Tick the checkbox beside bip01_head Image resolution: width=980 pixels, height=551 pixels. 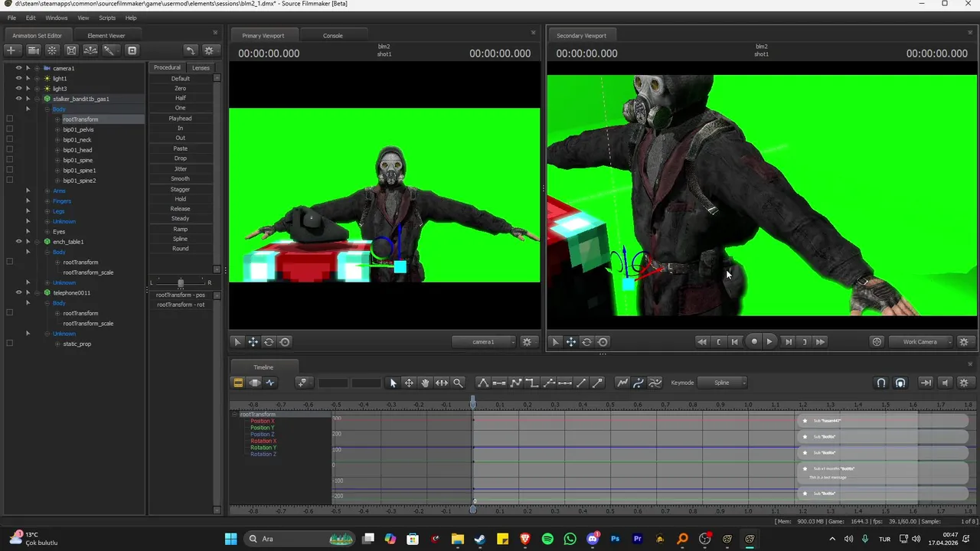point(9,150)
